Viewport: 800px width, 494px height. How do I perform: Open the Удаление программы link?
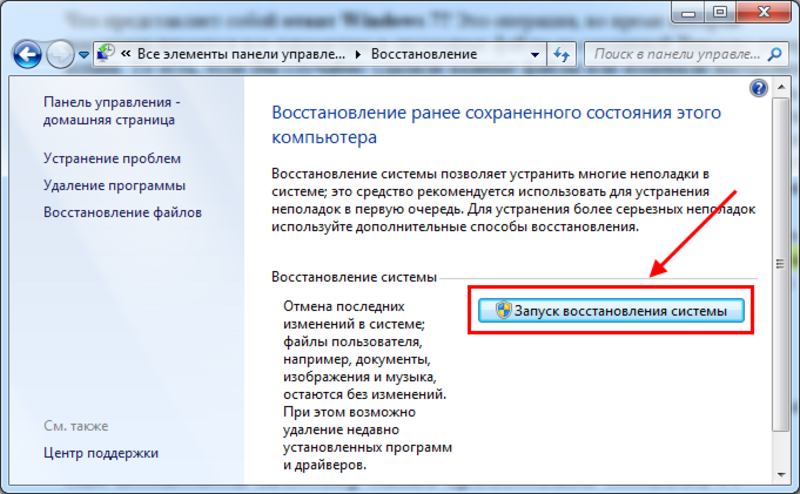114,185
